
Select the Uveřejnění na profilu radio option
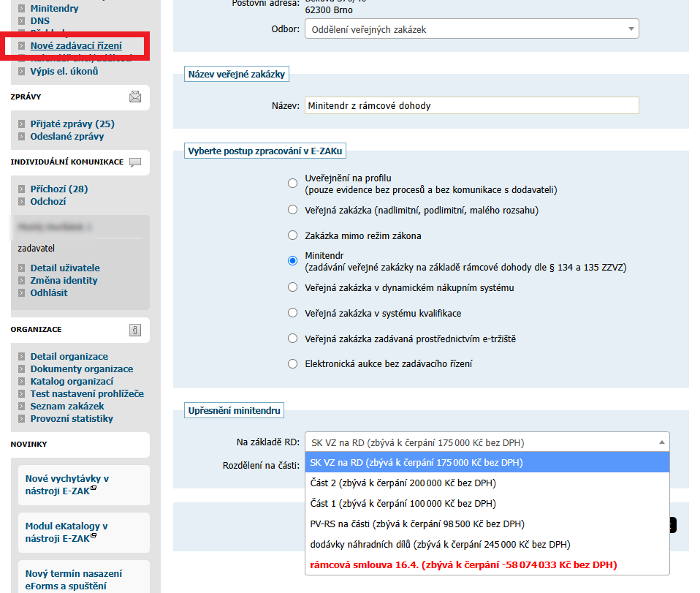292,183
